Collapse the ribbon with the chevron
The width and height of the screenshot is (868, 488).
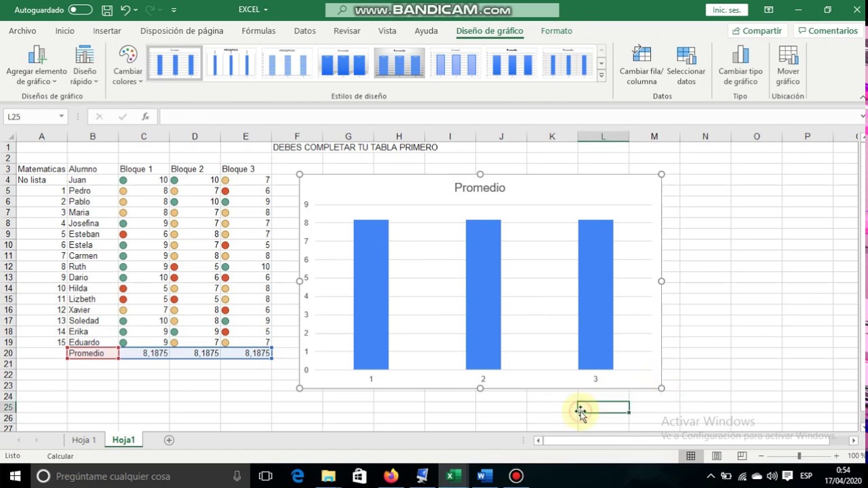tap(863, 97)
